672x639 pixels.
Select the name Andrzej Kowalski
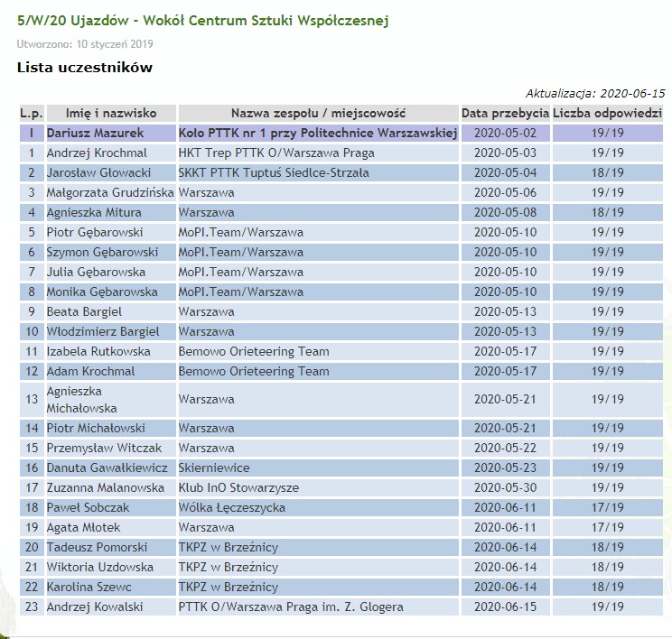tap(95, 607)
